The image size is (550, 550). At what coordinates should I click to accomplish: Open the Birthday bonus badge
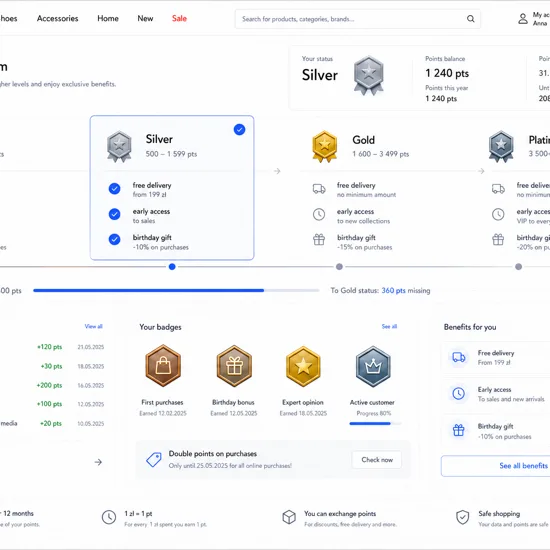tap(234, 365)
